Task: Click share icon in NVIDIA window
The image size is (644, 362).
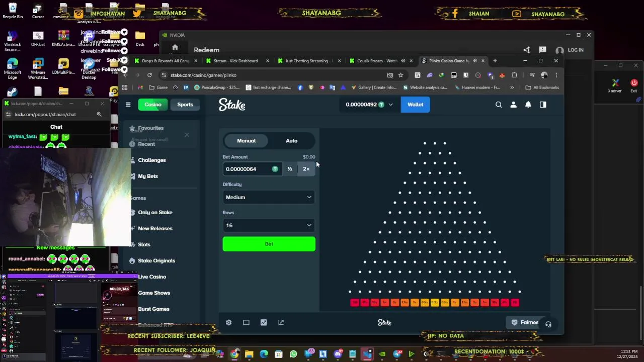Action: [x=526, y=50]
